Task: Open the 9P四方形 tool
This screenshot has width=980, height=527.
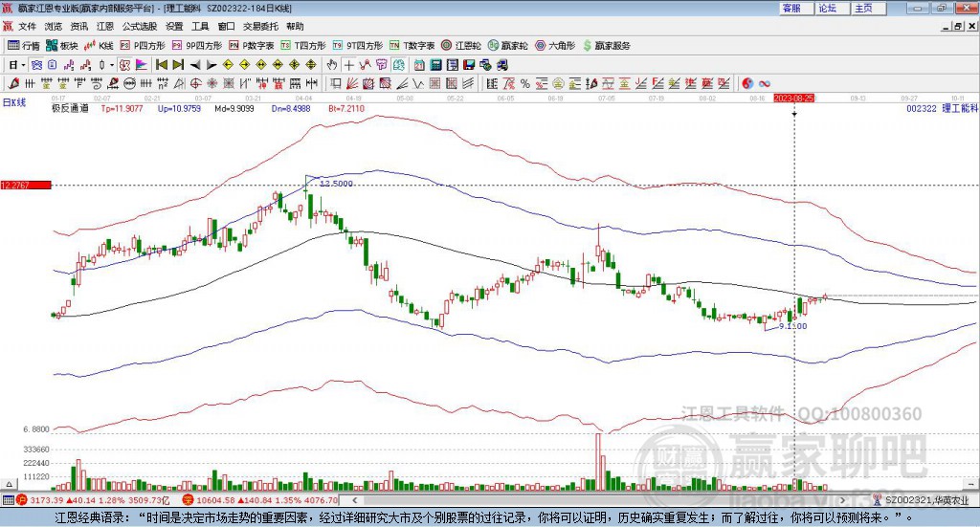Action: 197,46
